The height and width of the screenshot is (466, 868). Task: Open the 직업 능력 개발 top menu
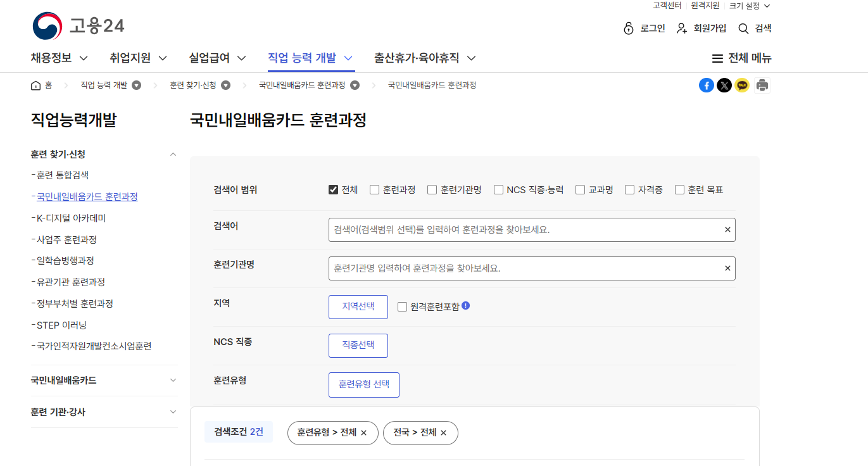(310, 58)
